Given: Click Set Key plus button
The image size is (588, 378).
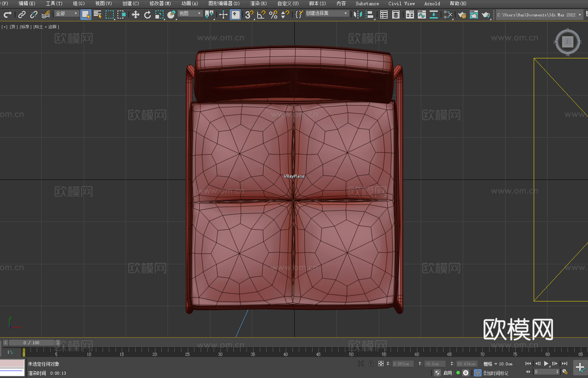Looking at the screenshot, I should point(580,368).
